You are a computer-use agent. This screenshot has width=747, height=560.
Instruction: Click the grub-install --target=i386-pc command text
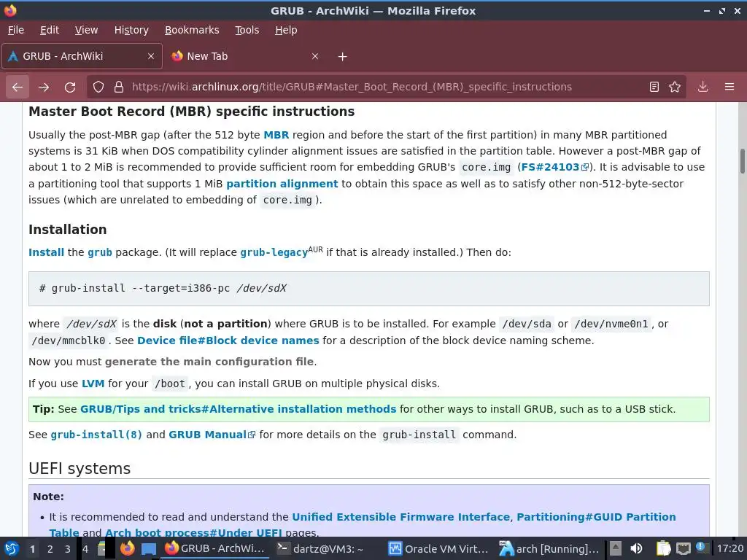pyautogui.click(x=163, y=289)
